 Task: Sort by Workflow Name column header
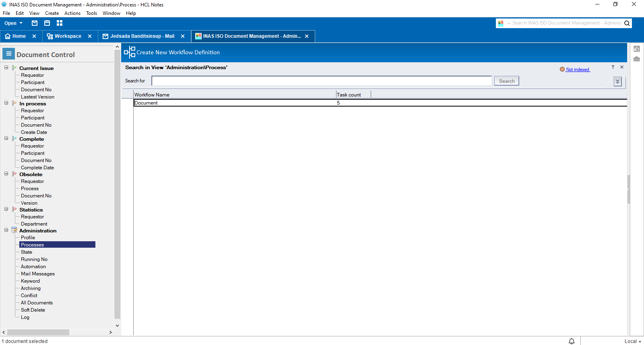pos(235,95)
